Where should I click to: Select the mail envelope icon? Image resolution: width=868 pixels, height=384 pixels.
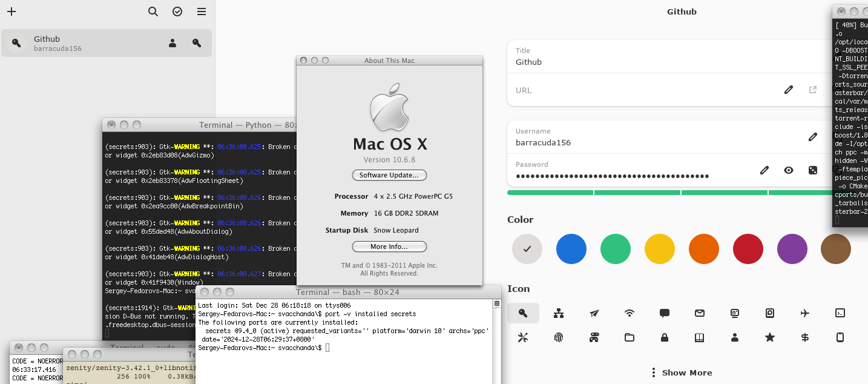tap(700, 313)
